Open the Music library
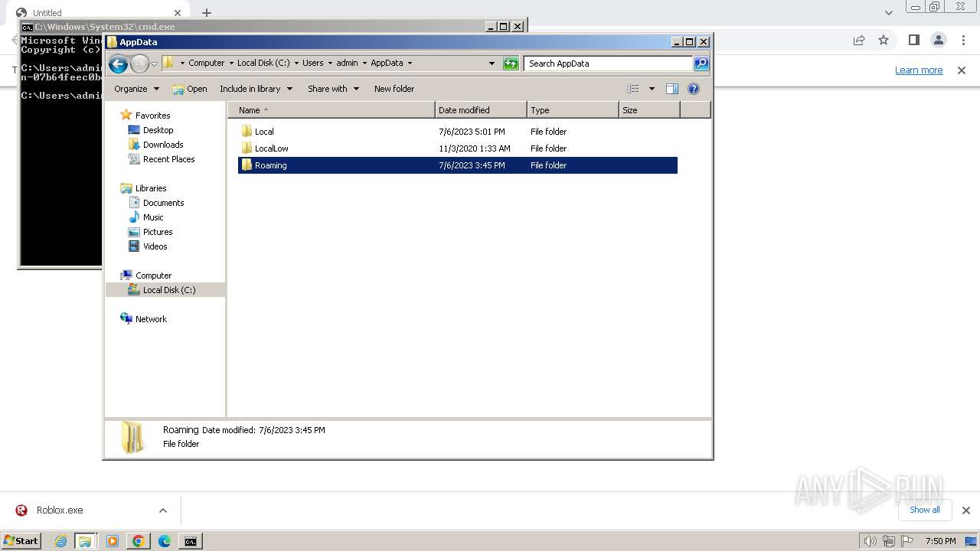The image size is (980, 551). (153, 217)
